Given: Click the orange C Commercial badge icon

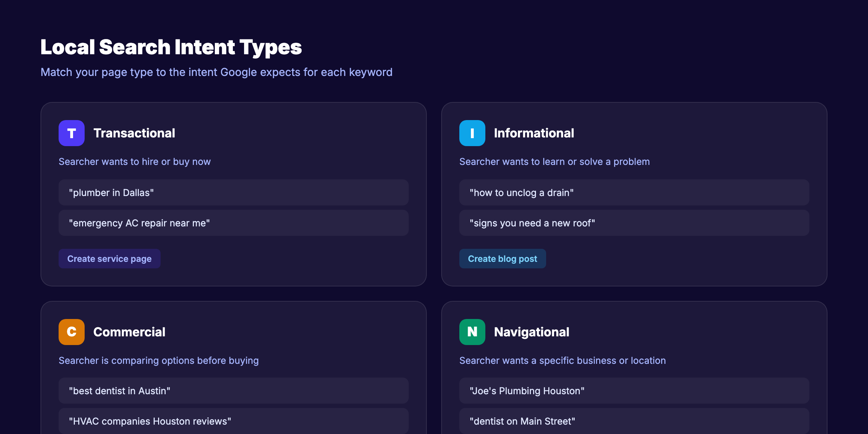Looking at the screenshot, I should [x=71, y=332].
